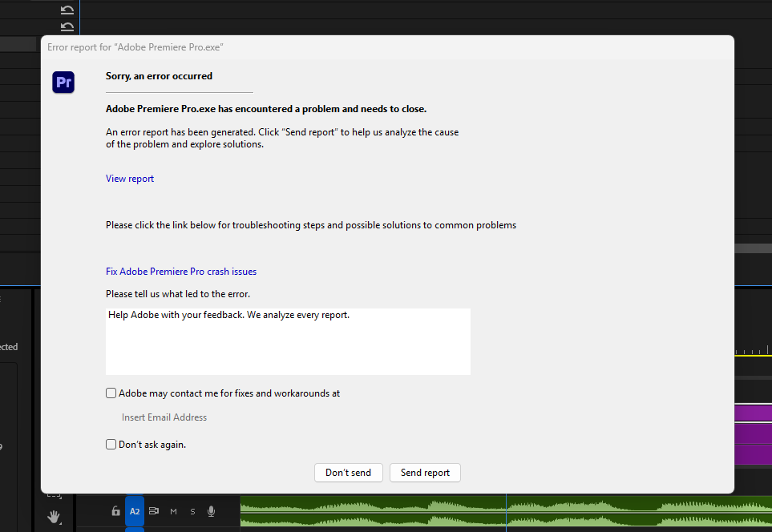Open Fix Adobe Premiere Pro crash issues link
The width and height of the screenshot is (772, 532).
tap(180, 272)
